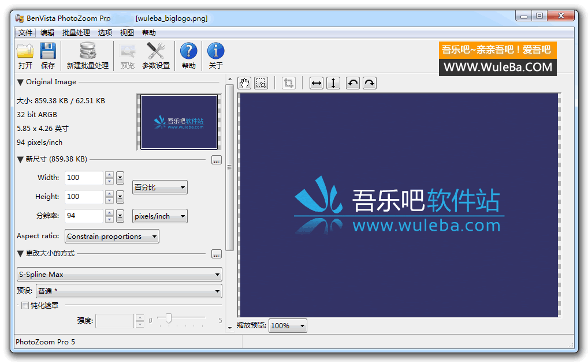This screenshot has width=588, height=364.
Task: Choose the crop tool
Action: pyautogui.click(x=289, y=83)
